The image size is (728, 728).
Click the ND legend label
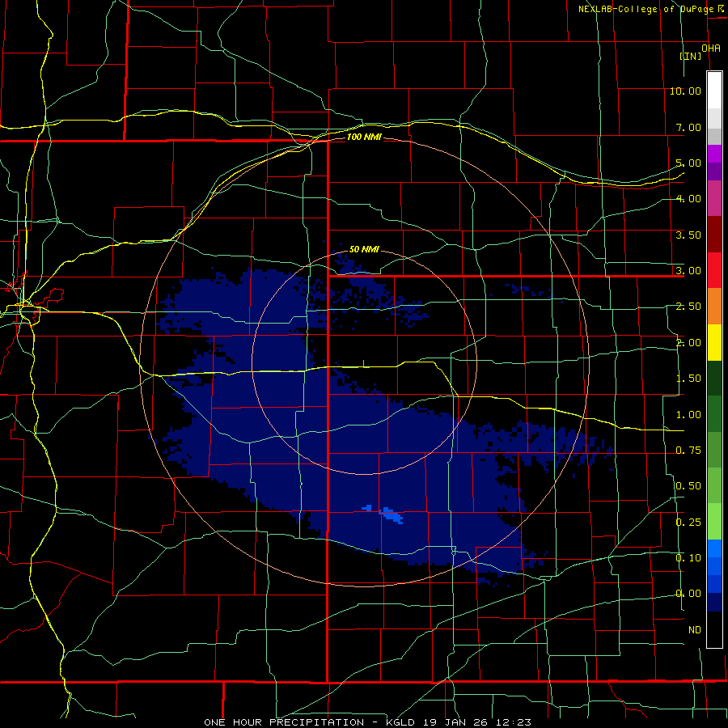[x=695, y=630]
